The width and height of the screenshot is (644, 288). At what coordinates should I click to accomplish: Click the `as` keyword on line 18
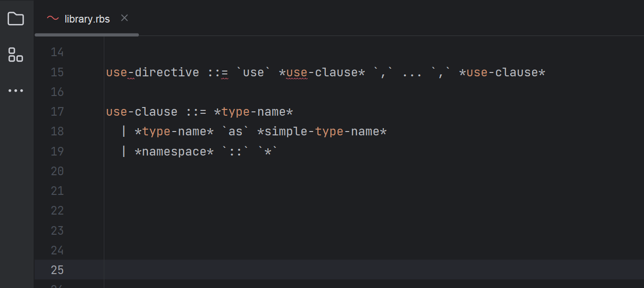[235, 132]
